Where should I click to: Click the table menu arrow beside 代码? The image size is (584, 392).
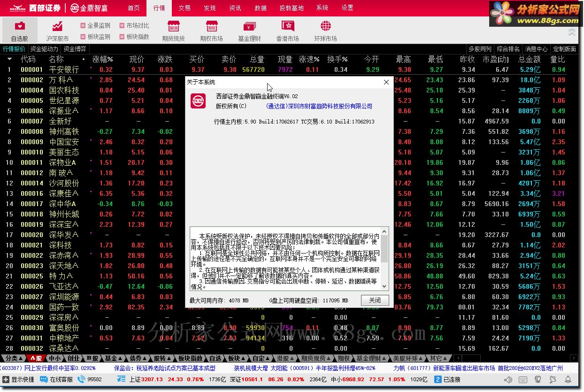coord(9,59)
